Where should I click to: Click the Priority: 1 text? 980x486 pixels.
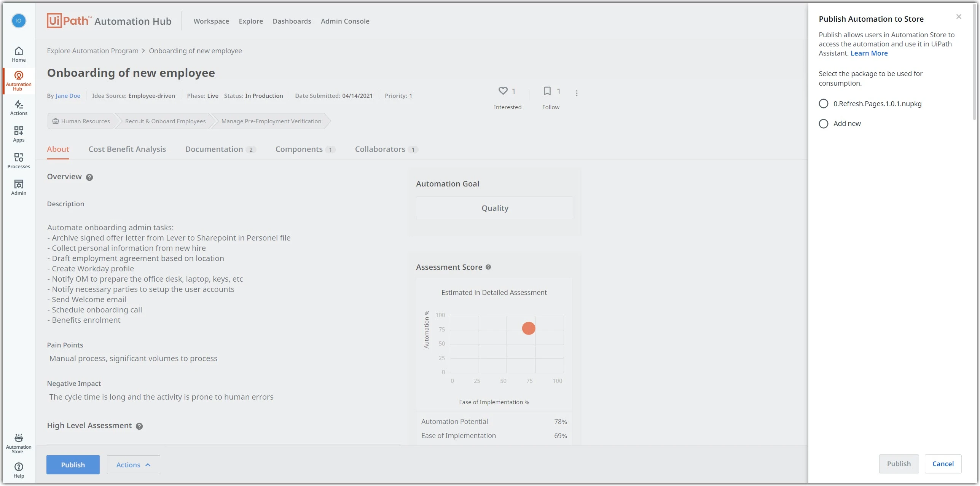tap(398, 96)
